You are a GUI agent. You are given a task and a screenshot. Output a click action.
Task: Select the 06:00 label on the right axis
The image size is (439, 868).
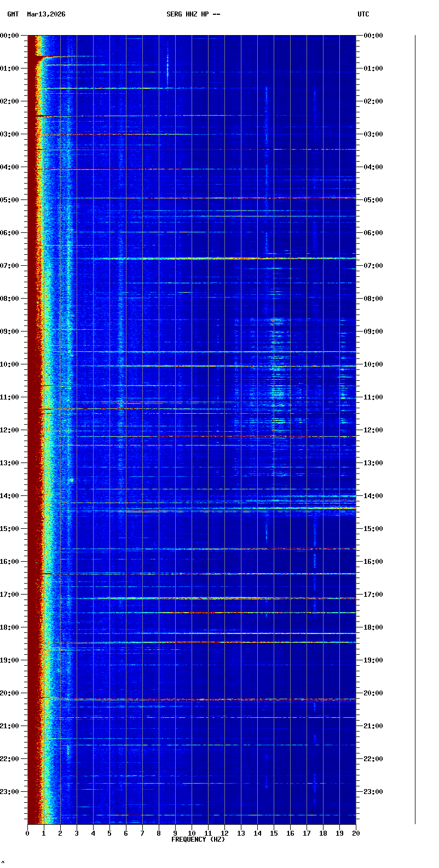[373, 233]
